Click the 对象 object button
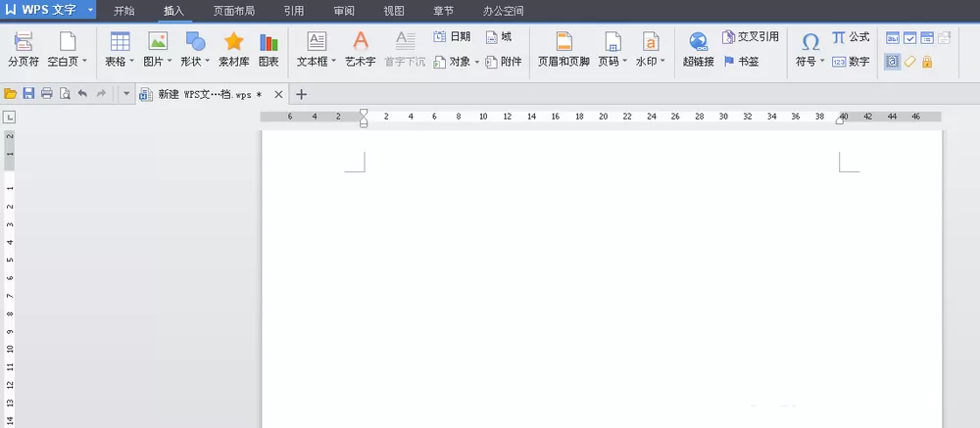Screen dimensions: 980x428 click(453, 62)
